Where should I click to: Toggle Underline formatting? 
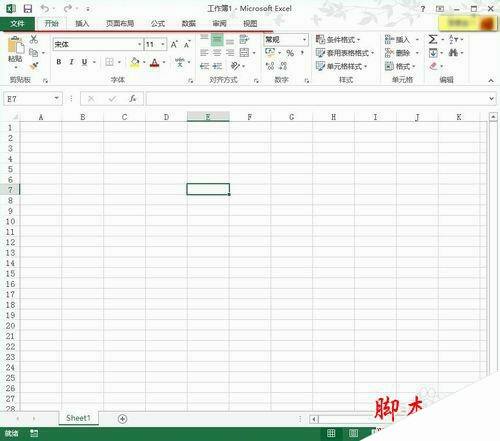tap(84, 62)
